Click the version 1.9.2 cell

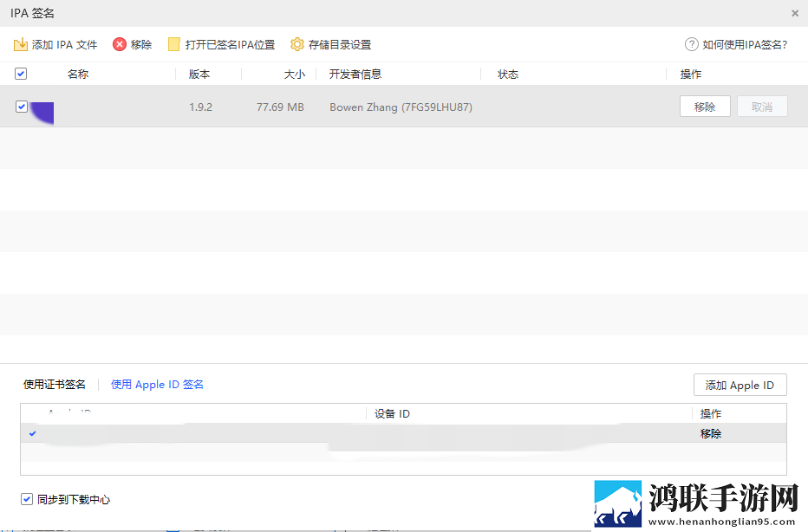(x=200, y=107)
